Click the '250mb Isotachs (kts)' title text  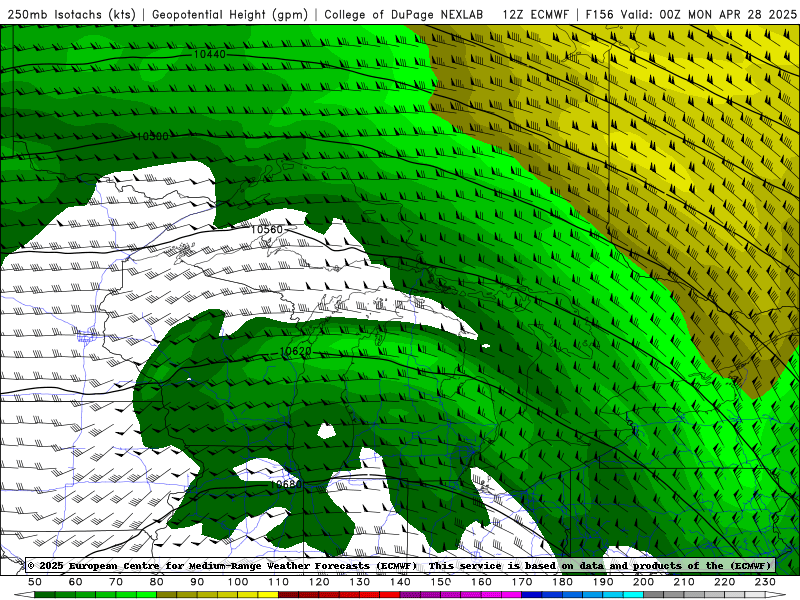point(71,14)
